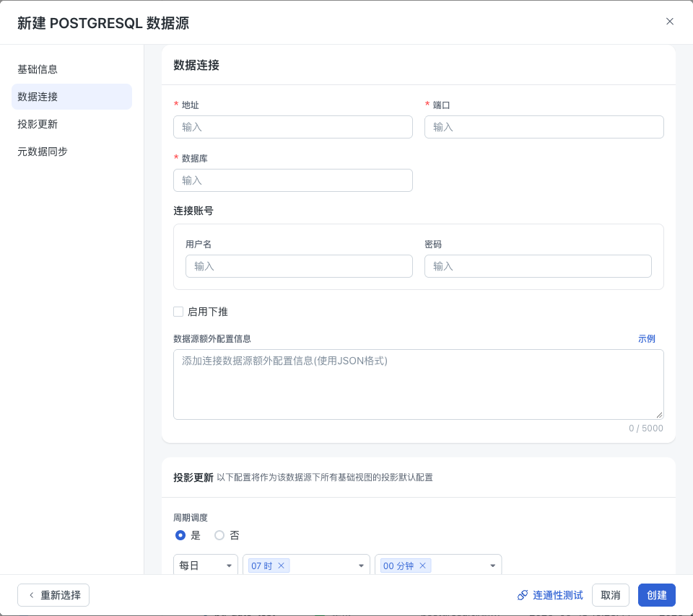
Task: Click 重新选择 to reselect datasource type
Action: click(x=53, y=595)
